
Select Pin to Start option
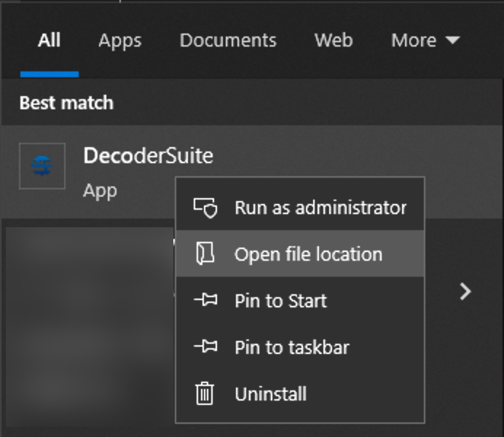300,300
